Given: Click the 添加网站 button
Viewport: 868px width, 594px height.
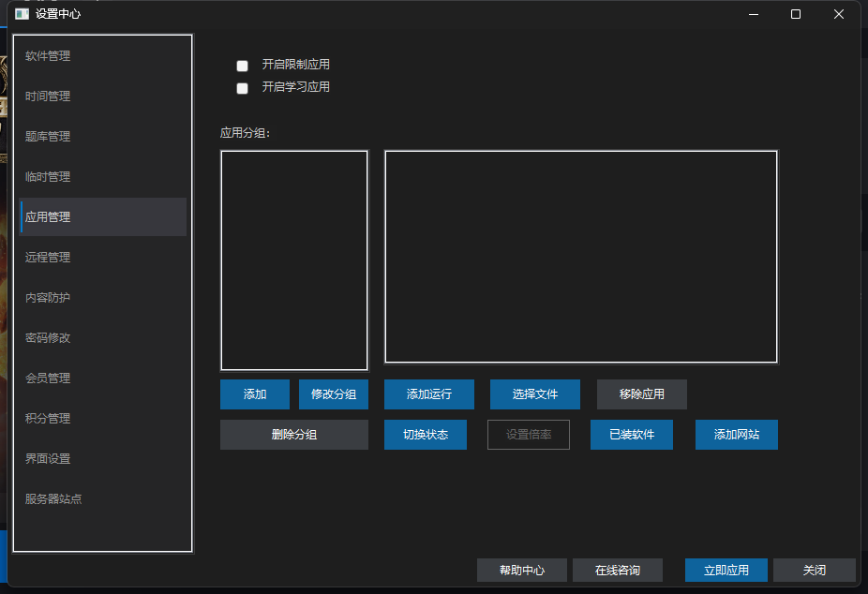Looking at the screenshot, I should 736,435.
